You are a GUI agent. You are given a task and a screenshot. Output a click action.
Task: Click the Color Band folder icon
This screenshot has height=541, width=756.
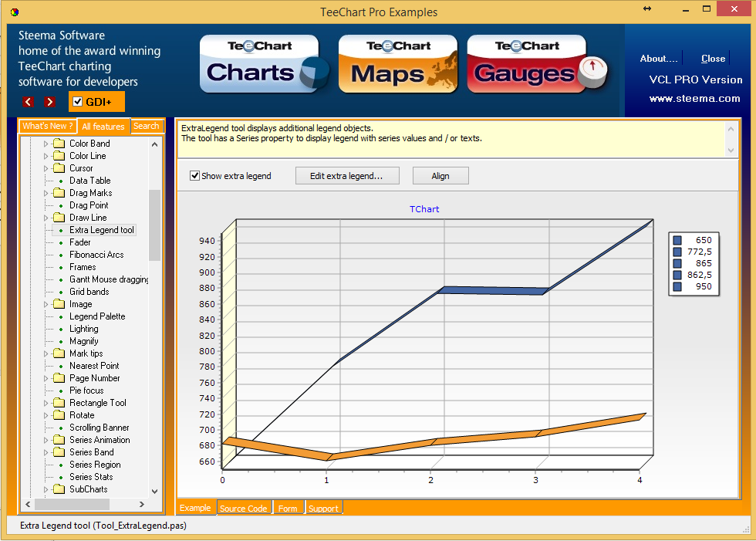(59, 144)
